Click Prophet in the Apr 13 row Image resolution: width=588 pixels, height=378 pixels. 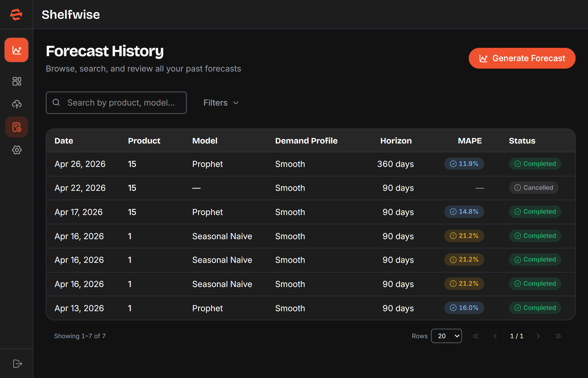click(x=207, y=308)
